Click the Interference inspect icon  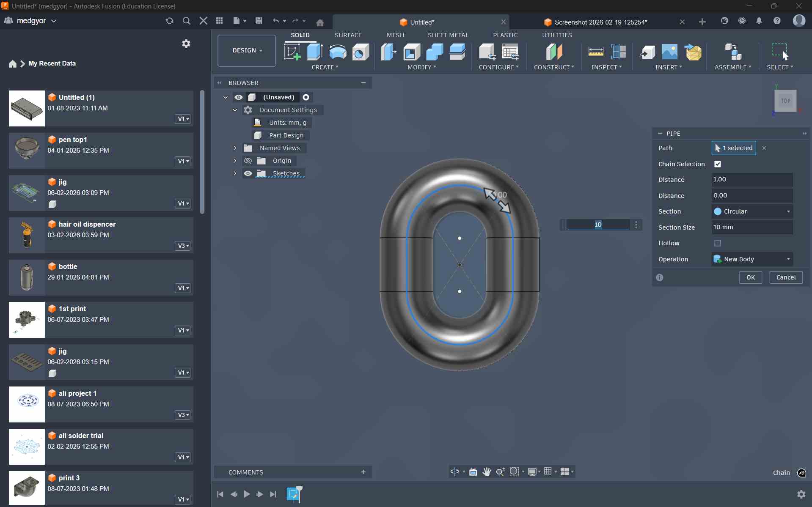click(x=619, y=52)
